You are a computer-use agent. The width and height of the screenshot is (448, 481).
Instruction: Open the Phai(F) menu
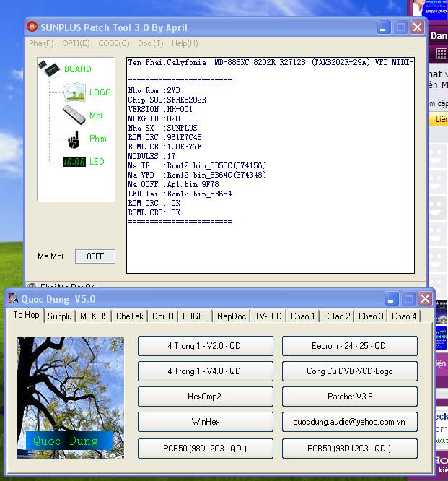point(41,43)
